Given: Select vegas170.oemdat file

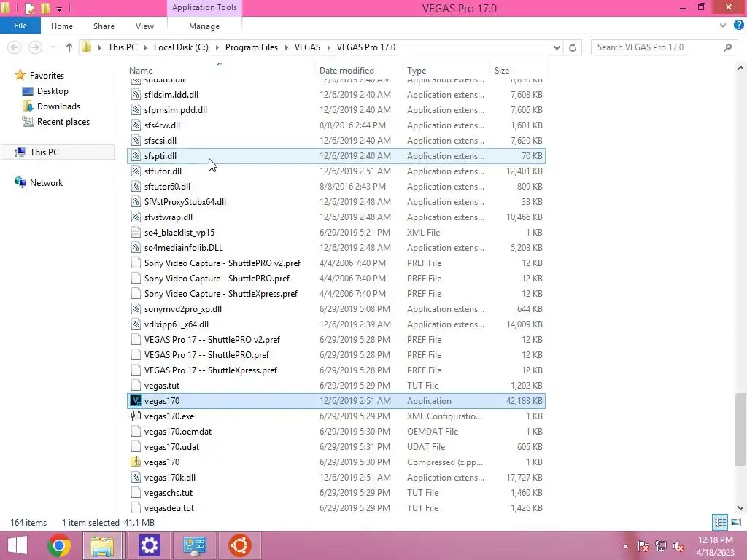Looking at the screenshot, I should [x=336, y=432].
